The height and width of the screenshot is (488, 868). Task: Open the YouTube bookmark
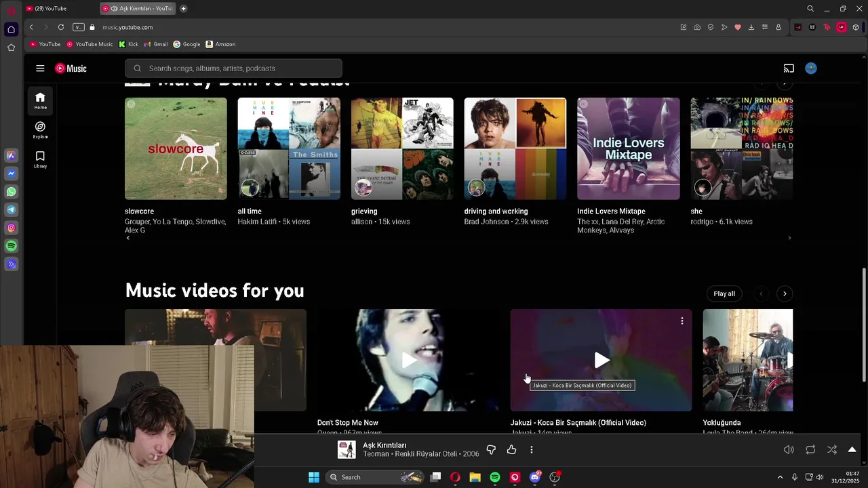(45, 44)
